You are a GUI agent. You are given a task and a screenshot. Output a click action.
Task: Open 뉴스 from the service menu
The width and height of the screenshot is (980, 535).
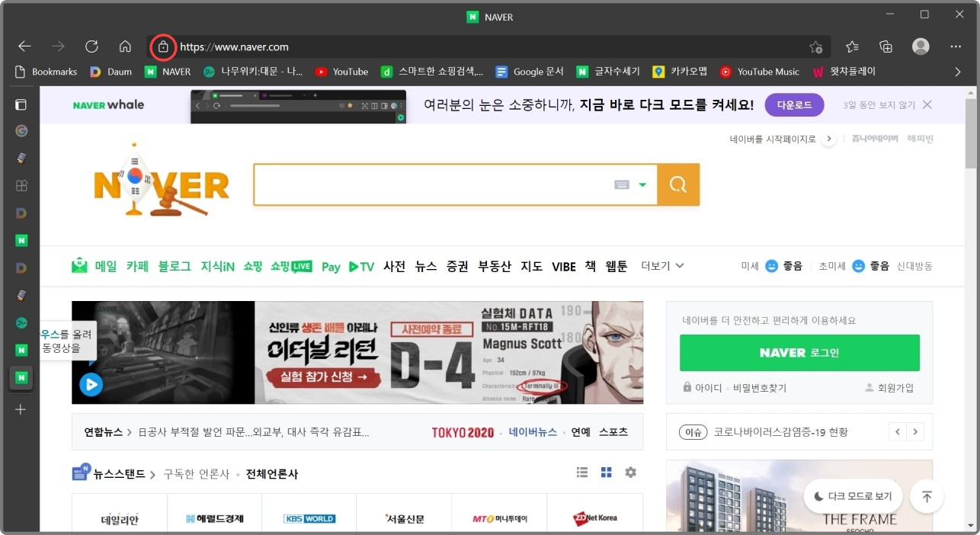426,266
